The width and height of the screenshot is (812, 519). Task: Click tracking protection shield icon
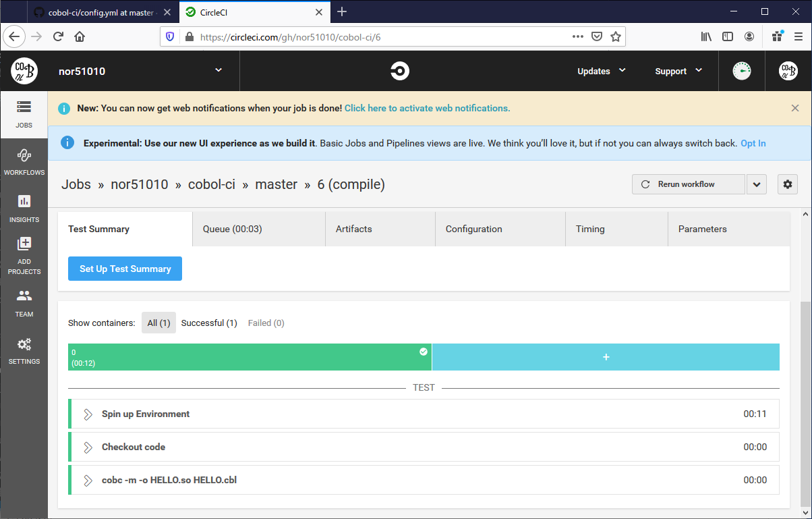[x=170, y=36]
